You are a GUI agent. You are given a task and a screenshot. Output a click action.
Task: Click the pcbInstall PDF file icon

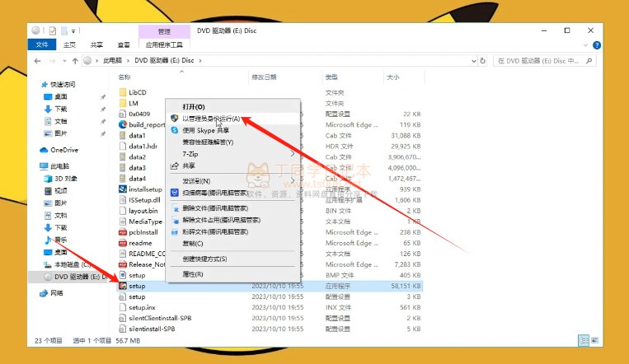123,232
